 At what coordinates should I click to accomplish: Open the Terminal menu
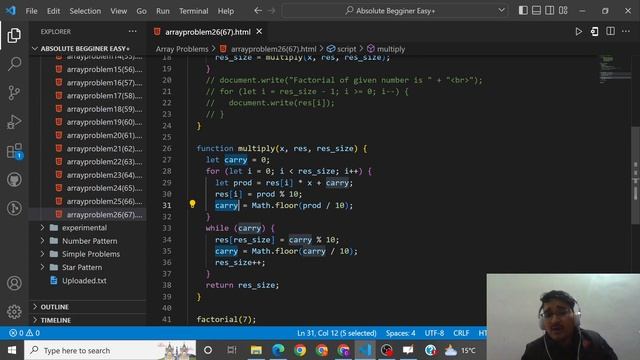click(193, 11)
